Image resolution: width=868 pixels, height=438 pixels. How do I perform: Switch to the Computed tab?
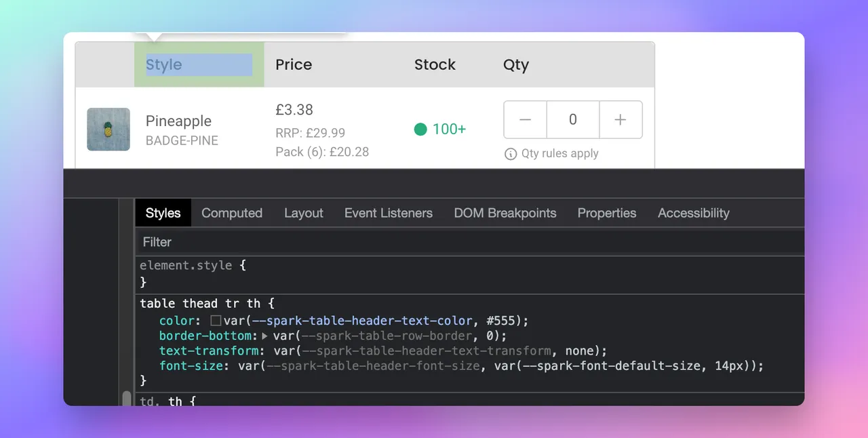(232, 213)
